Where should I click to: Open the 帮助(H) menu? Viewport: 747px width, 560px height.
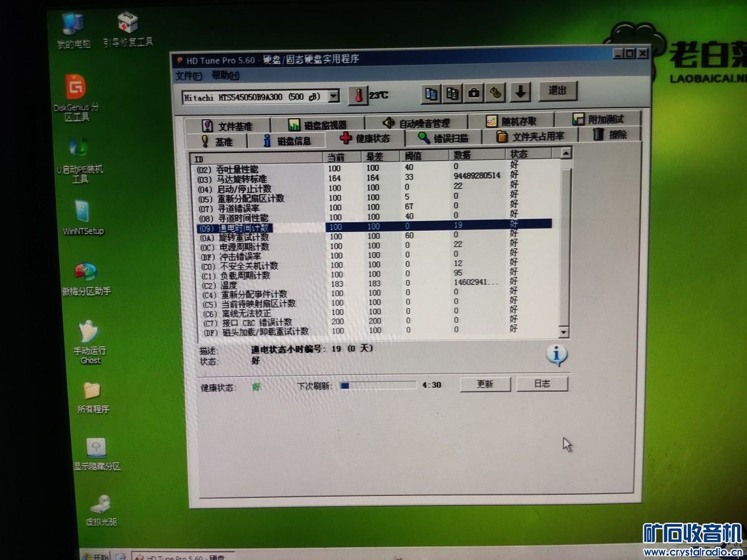point(225,75)
